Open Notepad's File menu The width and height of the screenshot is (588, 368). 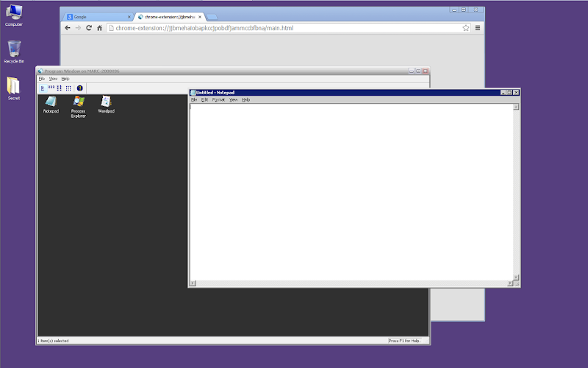[194, 100]
